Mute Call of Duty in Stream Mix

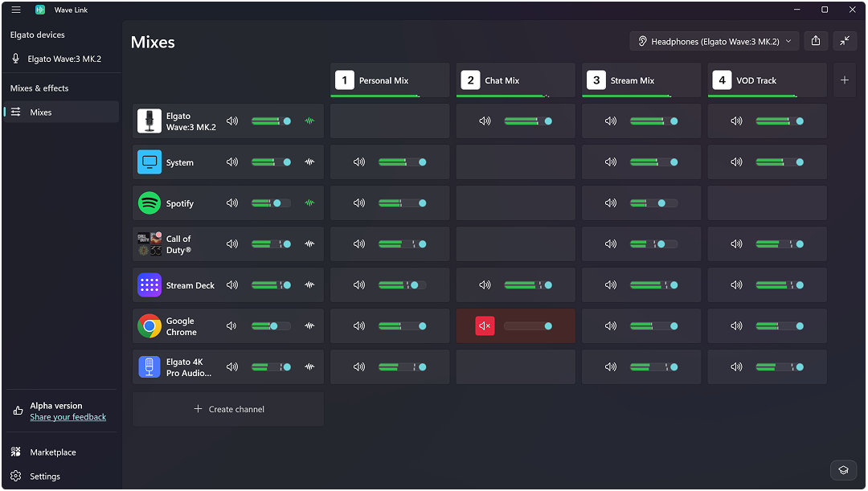click(x=611, y=244)
